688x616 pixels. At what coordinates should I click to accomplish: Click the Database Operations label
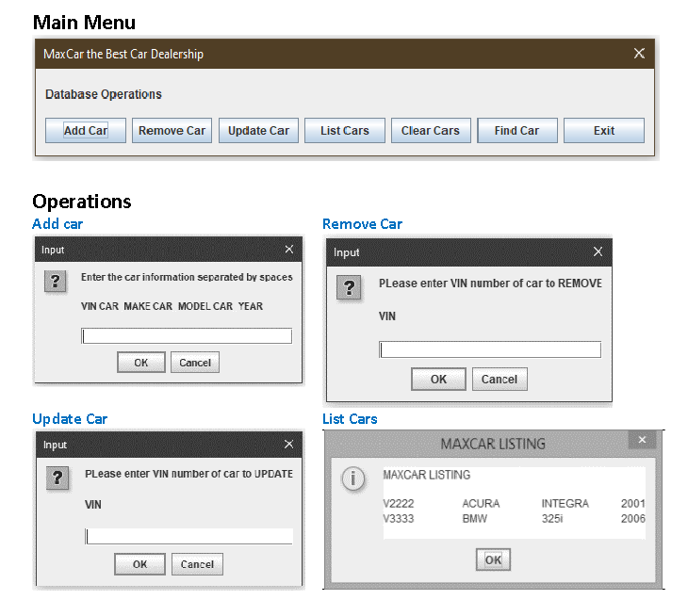[104, 94]
